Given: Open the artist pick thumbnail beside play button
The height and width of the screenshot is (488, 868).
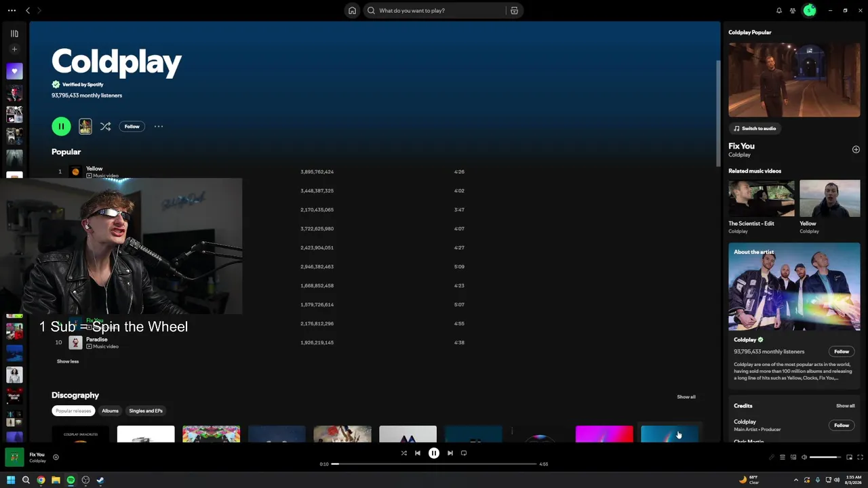Looking at the screenshot, I should click(x=85, y=126).
